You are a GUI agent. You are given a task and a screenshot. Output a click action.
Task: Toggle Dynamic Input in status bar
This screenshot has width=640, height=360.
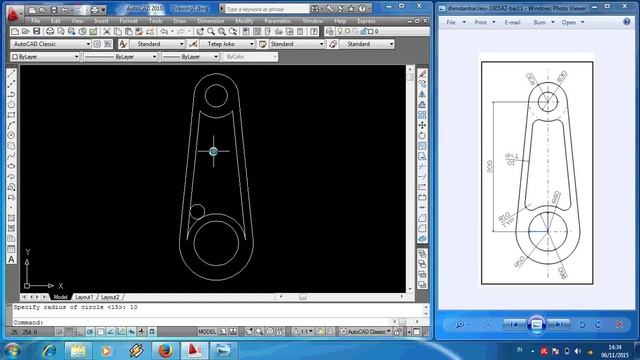(x=131, y=332)
